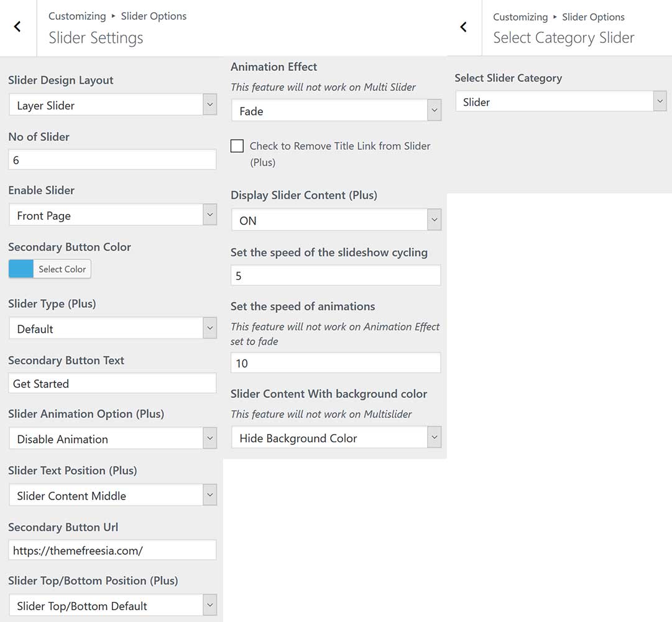The height and width of the screenshot is (622, 672).
Task: Open Select Slider Category dropdown
Action: pyautogui.click(x=560, y=102)
